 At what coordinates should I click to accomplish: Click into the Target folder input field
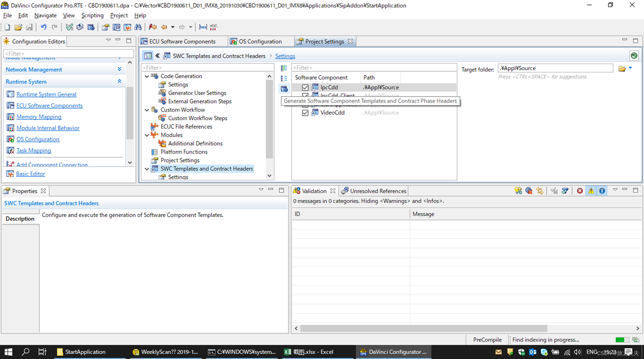pyautogui.click(x=555, y=68)
